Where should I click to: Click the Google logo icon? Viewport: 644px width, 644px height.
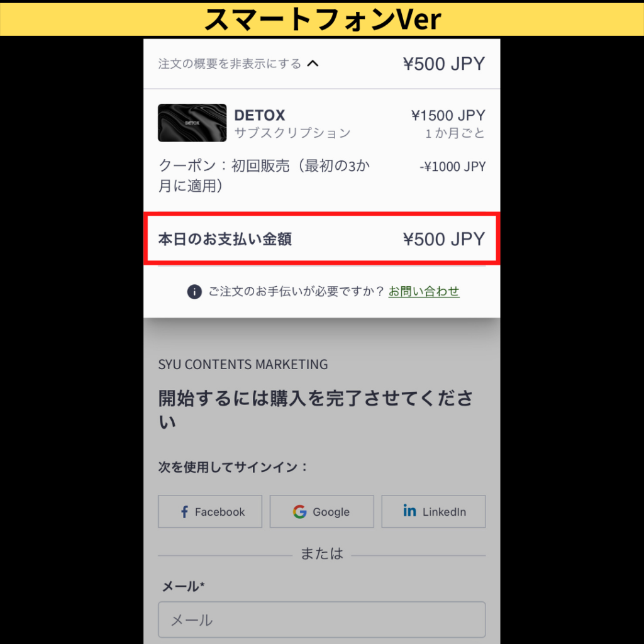pos(300,512)
